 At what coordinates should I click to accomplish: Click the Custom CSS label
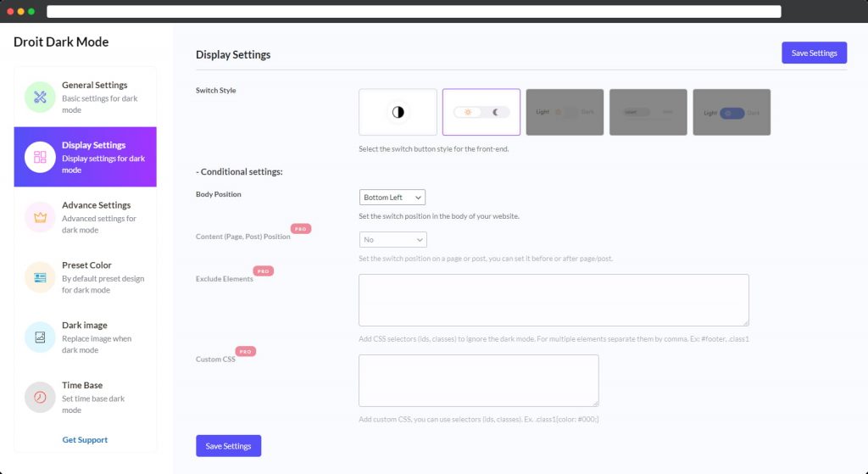coord(215,359)
